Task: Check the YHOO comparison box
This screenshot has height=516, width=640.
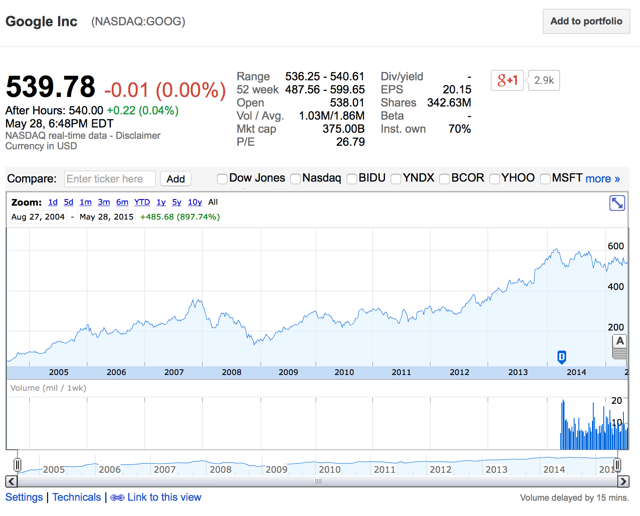Action: pos(494,179)
